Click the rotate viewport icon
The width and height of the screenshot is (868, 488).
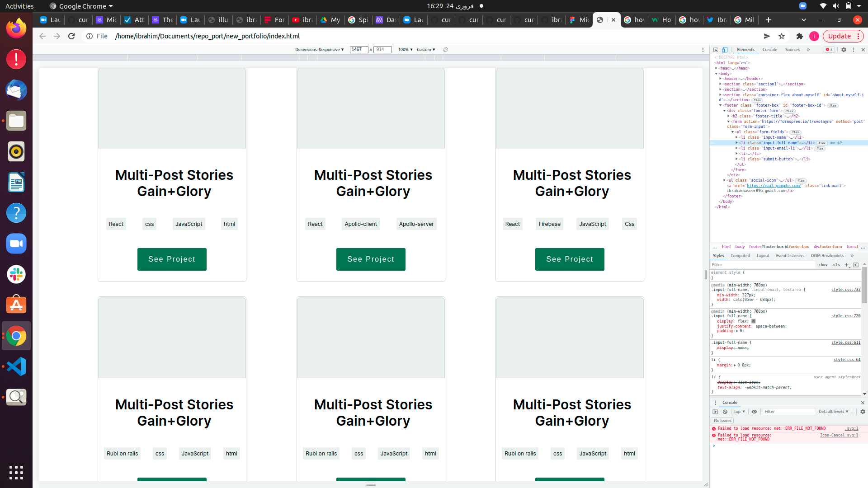tap(445, 50)
